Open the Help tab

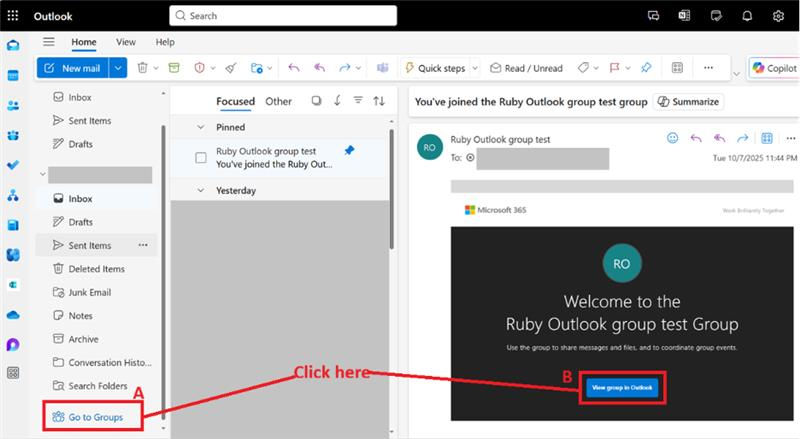click(x=165, y=42)
